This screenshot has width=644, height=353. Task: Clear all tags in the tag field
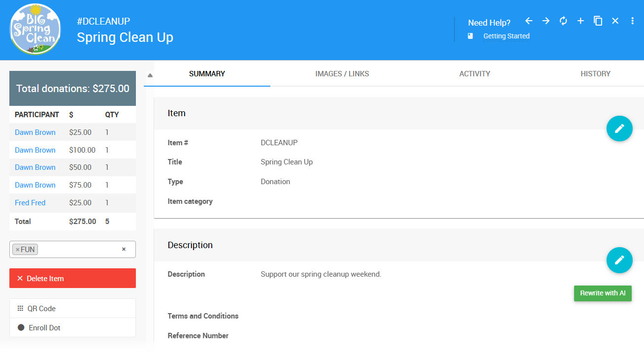124,249
